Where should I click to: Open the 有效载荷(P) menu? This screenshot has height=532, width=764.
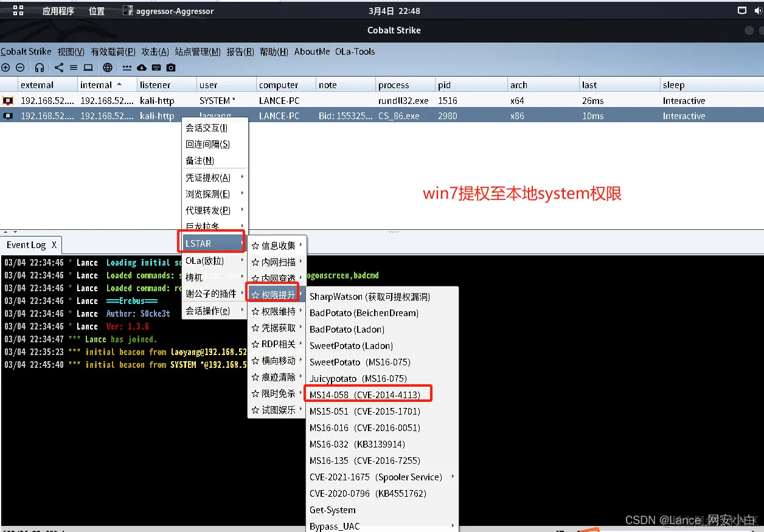pyautogui.click(x=113, y=52)
